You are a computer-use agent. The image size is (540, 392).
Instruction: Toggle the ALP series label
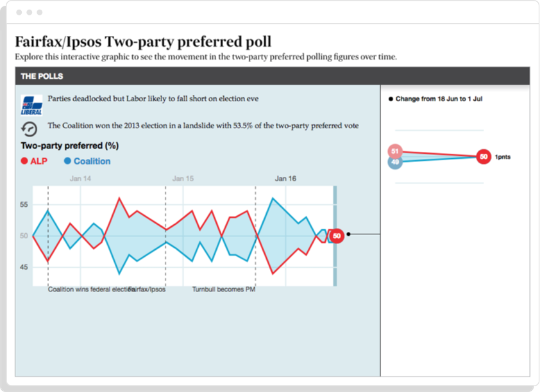(x=38, y=161)
